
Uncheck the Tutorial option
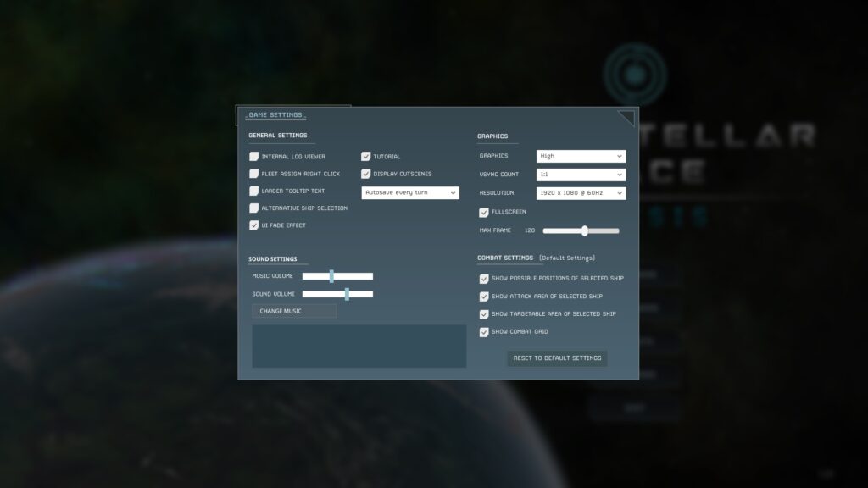(366, 157)
